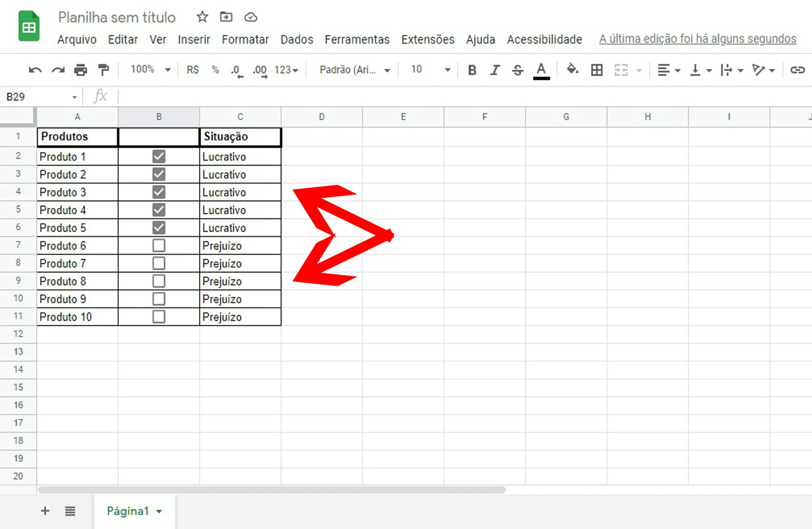Open the fill color bucket

coord(573,69)
